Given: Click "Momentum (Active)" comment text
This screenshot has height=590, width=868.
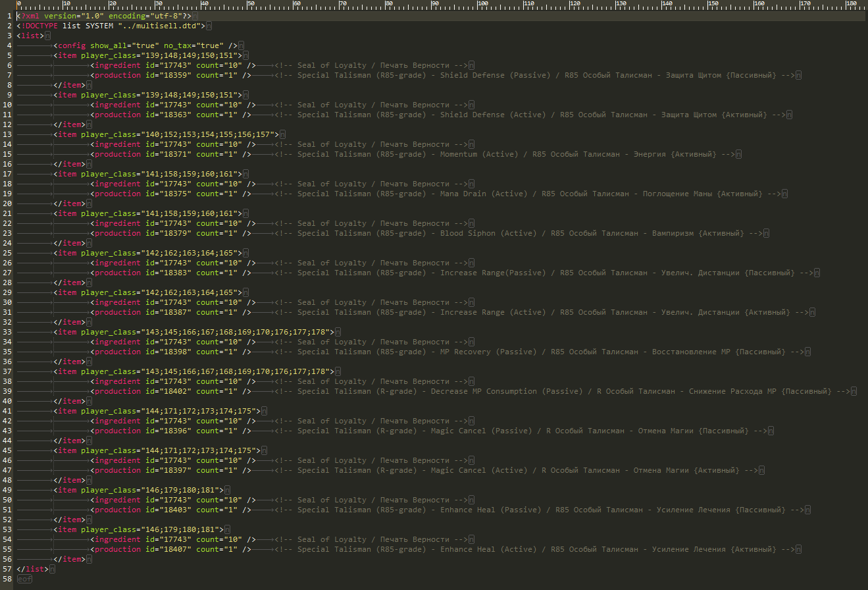Looking at the screenshot, I should click(480, 154).
